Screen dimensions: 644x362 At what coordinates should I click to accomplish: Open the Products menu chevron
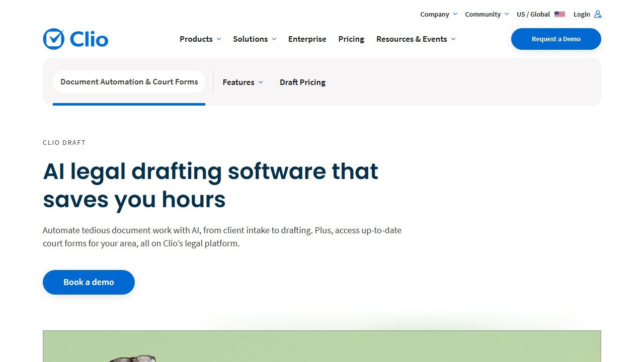219,39
